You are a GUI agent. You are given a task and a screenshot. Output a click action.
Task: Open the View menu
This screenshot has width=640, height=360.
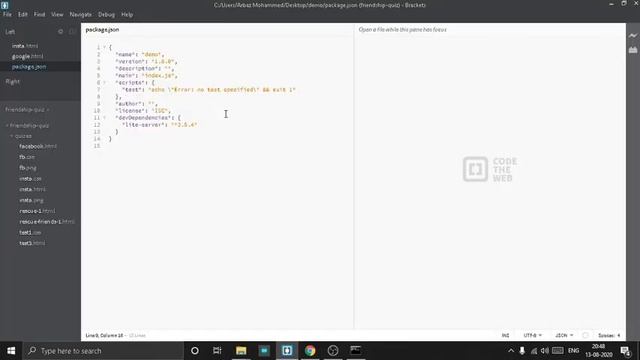pyautogui.click(x=57, y=14)
